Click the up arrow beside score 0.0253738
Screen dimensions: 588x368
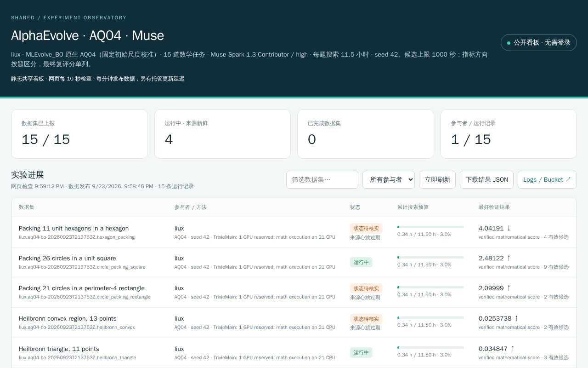[516, 318]
